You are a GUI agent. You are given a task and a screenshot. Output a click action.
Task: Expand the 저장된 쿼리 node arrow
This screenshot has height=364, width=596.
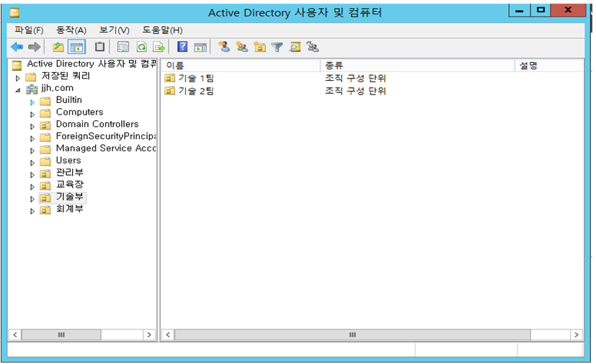(x=17, y=78)
